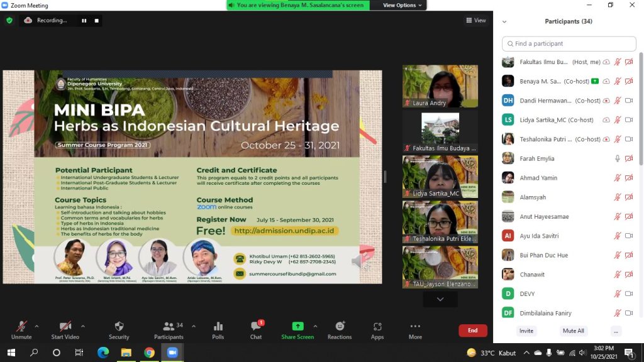Open the Apps icon

tap(377, 327)
